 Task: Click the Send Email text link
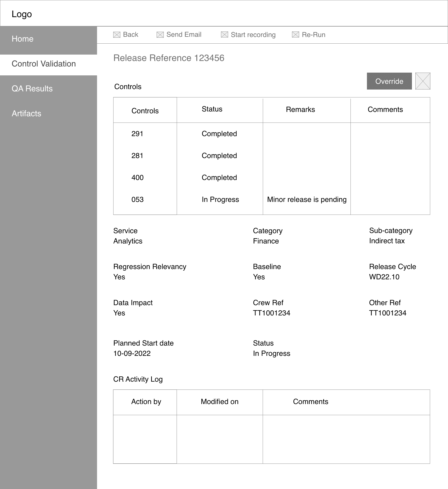184,35
